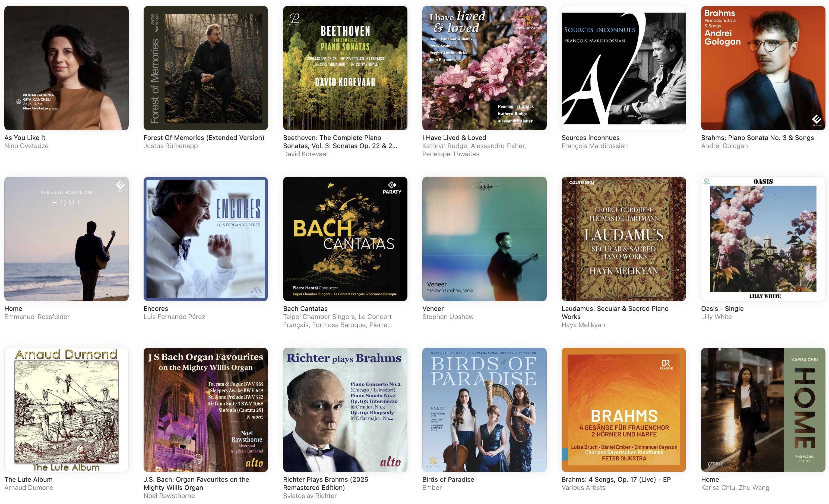Open the Laudamus album cover art

(x=624, y=239)
